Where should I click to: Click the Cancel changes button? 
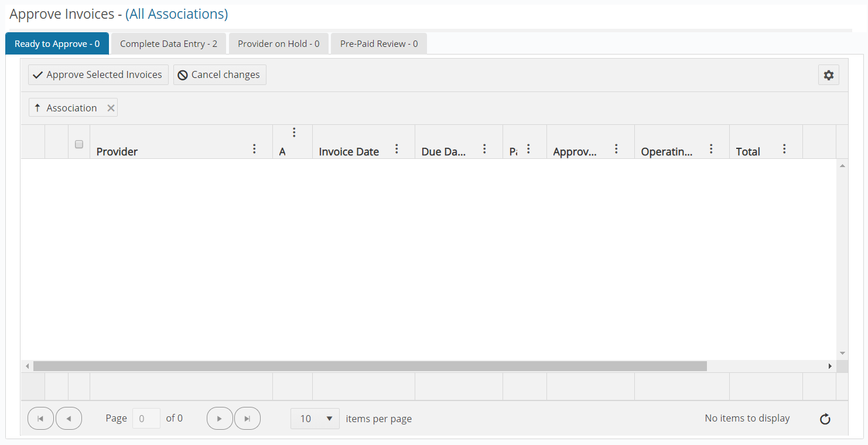click(220, 74)
